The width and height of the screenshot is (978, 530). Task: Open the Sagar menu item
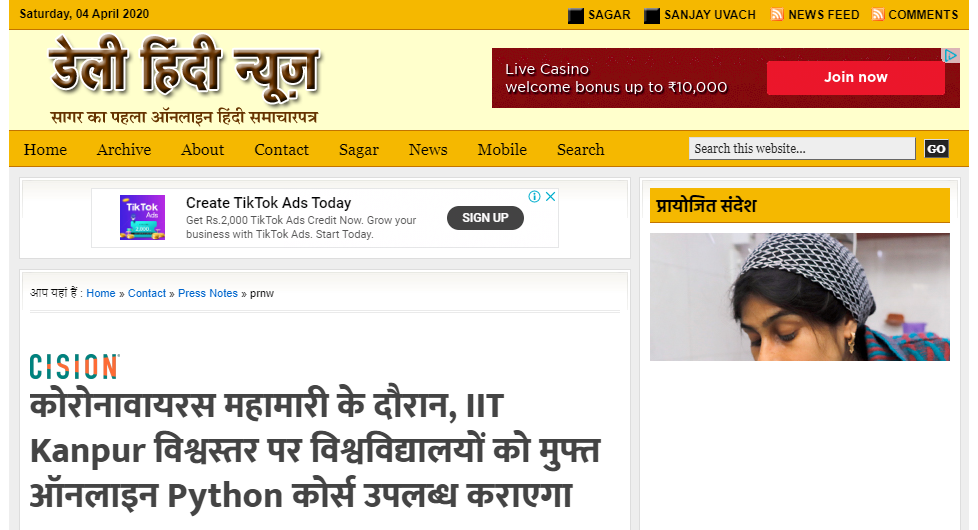pos(359,150)
